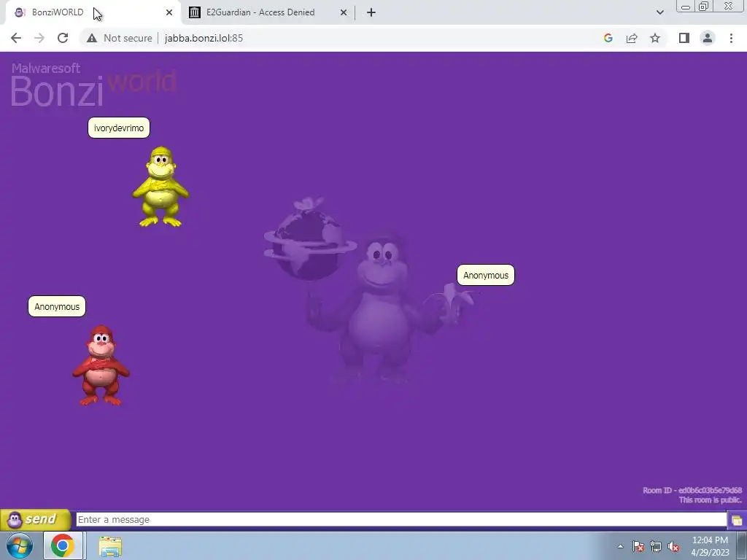Close the BonziWORLD tab
This screenshot has height=560, width=747.
pyautogui.click(x=169, y=12)
